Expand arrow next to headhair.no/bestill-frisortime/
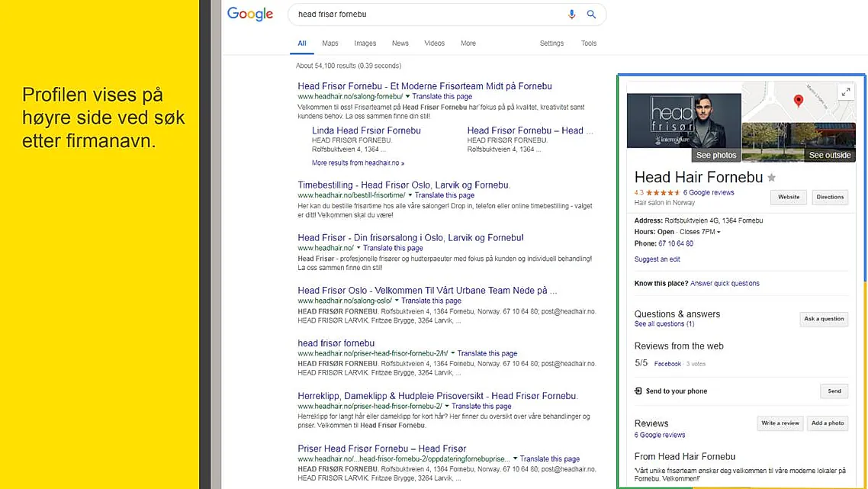Image resolution: width=868 pixels, height=489 pixels. (410, 195)
